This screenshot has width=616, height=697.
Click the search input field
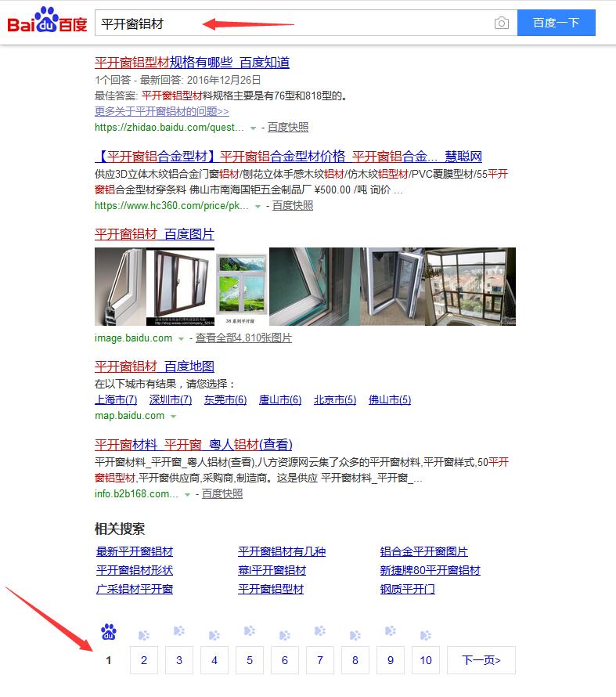[x=293, y=23]
